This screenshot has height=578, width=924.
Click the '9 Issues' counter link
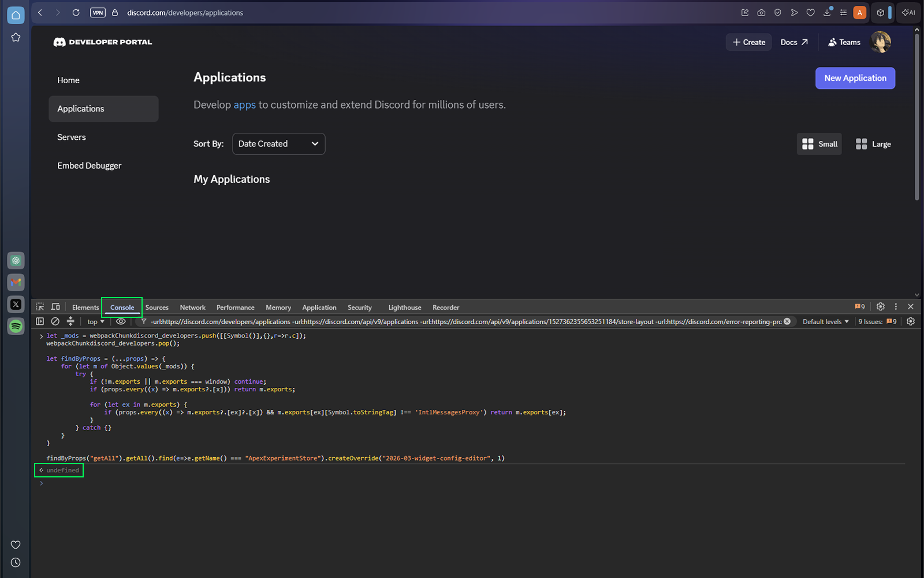(877, 322)
